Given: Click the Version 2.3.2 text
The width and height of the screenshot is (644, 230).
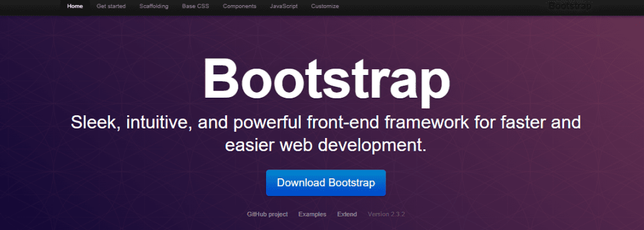Looking at the screenshot, I should (x=387, y=214).
